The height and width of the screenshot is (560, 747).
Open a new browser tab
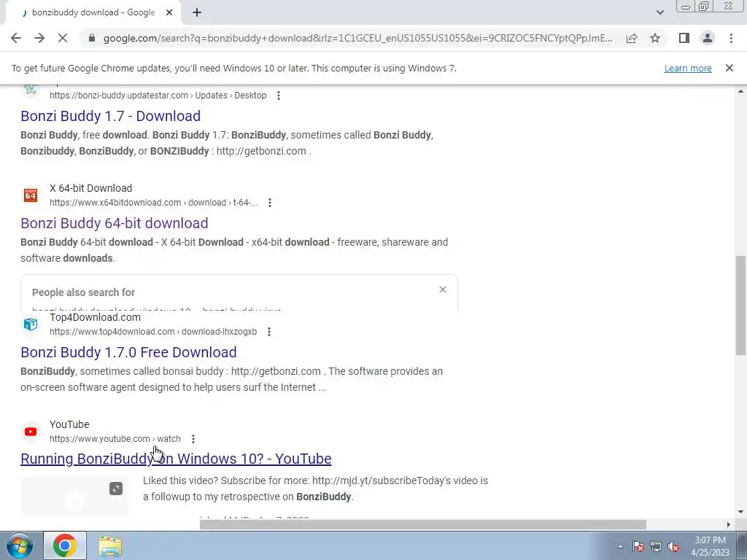pyautogui.click(x=197, y=13)
